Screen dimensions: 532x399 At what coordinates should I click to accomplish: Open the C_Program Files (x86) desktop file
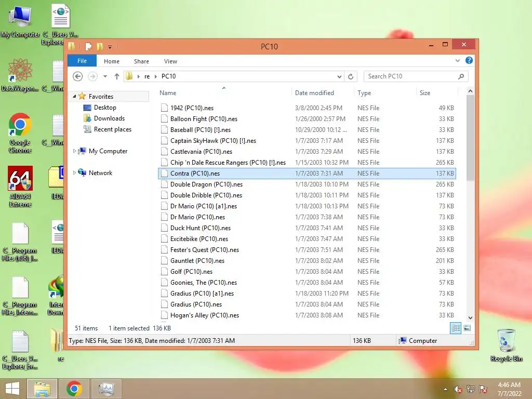coord(20,242)
